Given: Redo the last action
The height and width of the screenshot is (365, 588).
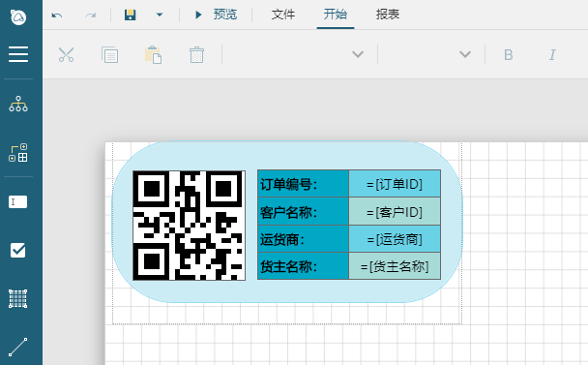Looking at the screenshot, I should pos(90,15).
